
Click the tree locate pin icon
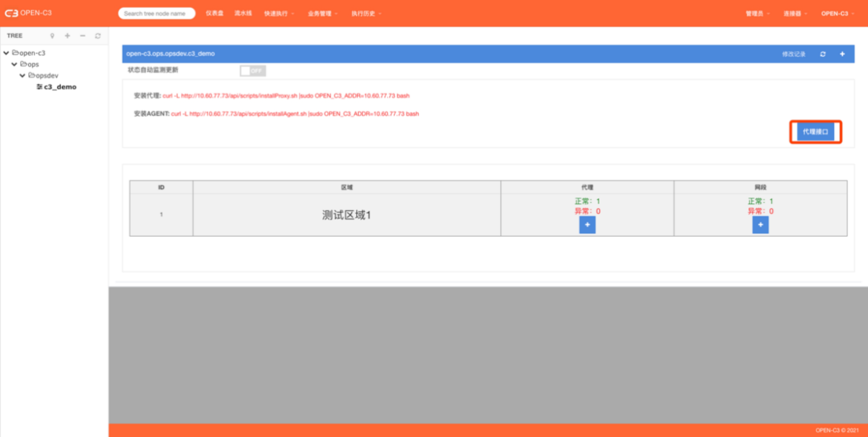[52, 36]
